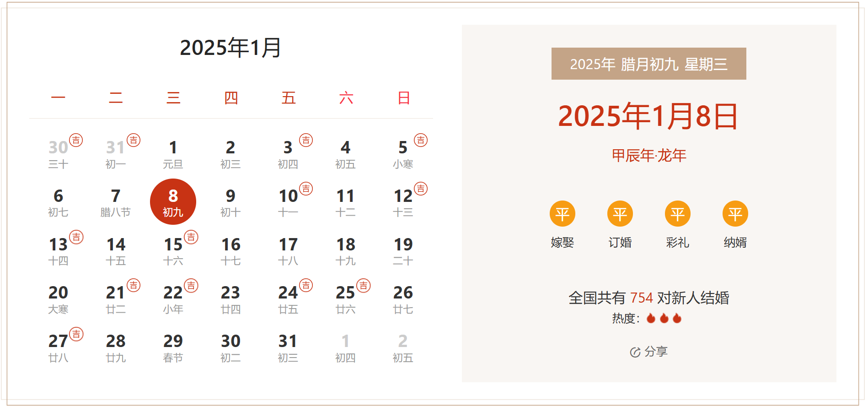The image size is (868, 407).
Task: Select January 9 初十
Action: tap(230, 203)
